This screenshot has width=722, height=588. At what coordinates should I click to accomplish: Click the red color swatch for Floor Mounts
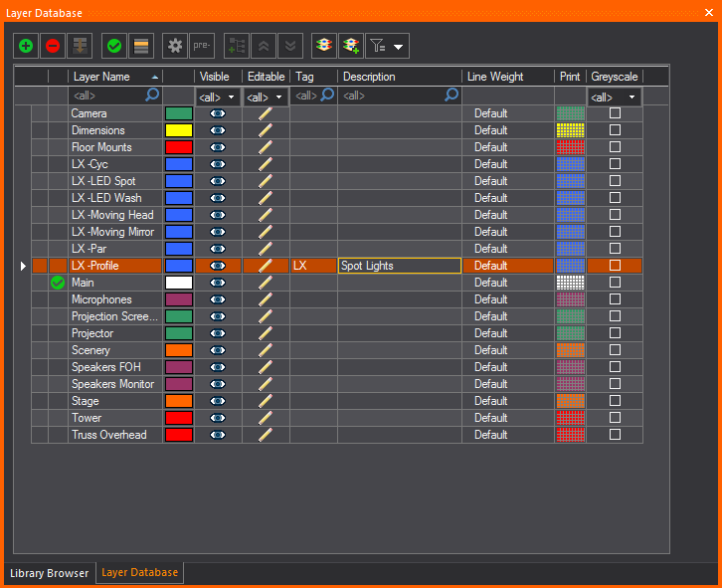pos(179,147)
